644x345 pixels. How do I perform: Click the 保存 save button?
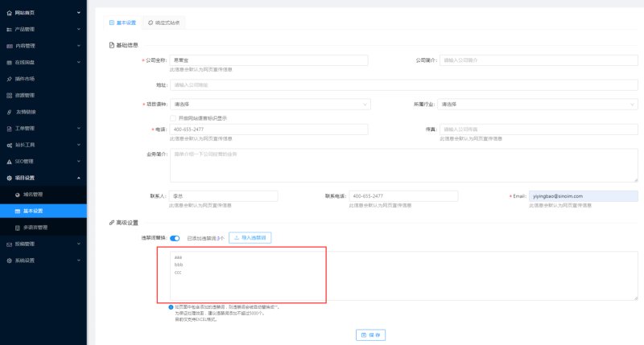(367, 334)
